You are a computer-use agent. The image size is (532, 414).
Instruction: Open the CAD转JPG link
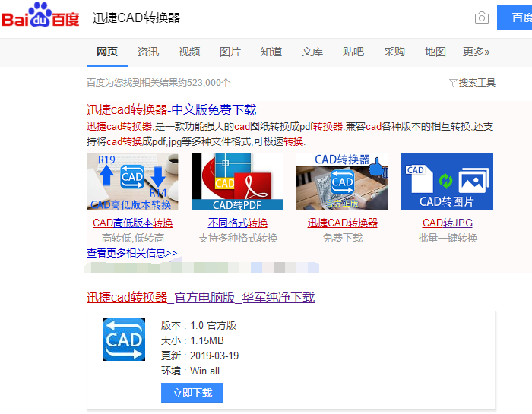[448, 223]
